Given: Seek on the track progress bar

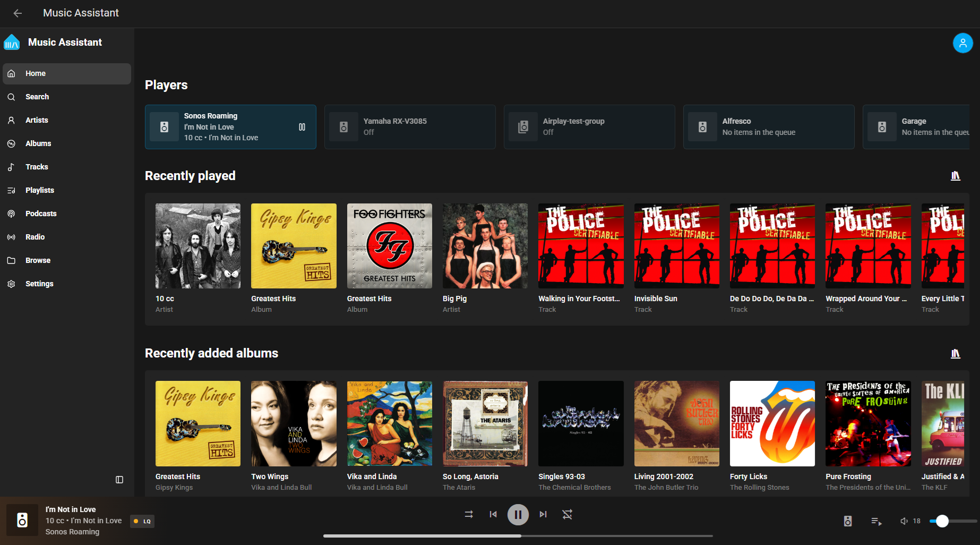Looking at the screenshot, I should tap(518, 536).
